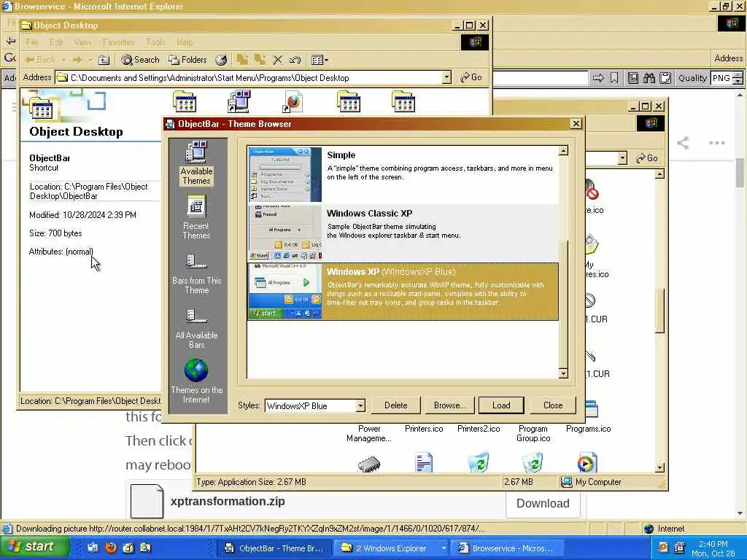Open Recent Themes in Theme Browser sidebar
Image resolution: width=747 pixels, height=560 pixels.
[196, 217]
